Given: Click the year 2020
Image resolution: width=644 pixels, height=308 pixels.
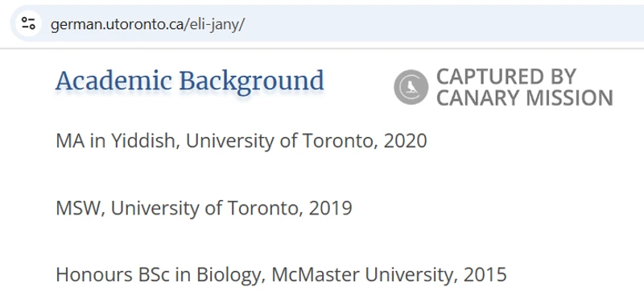Looking at the screenshot, I should coord(405,141).
